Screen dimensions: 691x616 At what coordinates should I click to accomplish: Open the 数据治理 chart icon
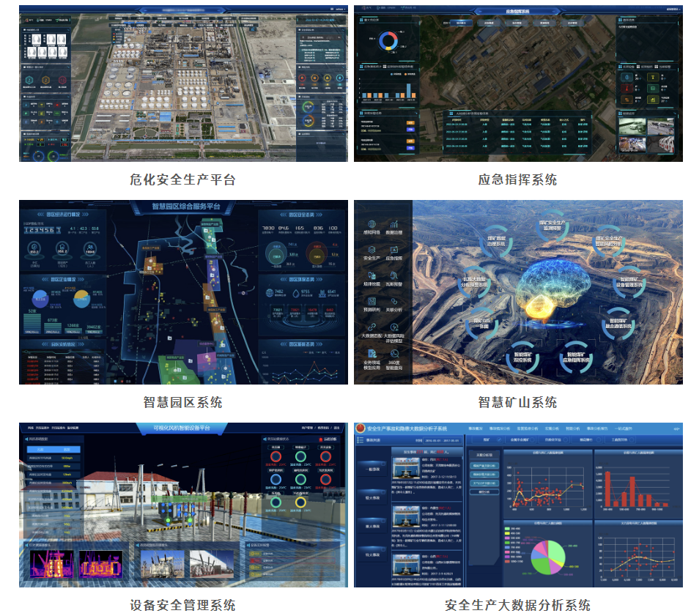tap(395, 225)
